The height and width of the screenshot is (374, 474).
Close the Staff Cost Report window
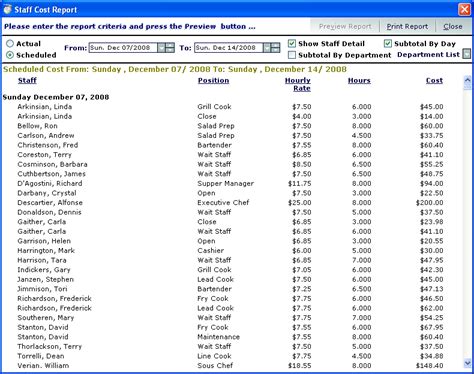(x=464, y=9)
